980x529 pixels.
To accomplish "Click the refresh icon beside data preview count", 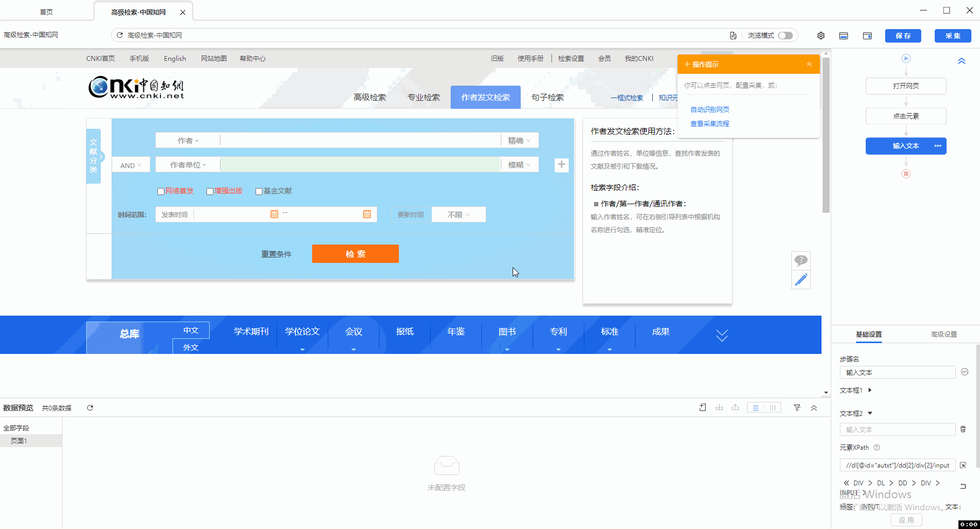I will tap(90, 408).
